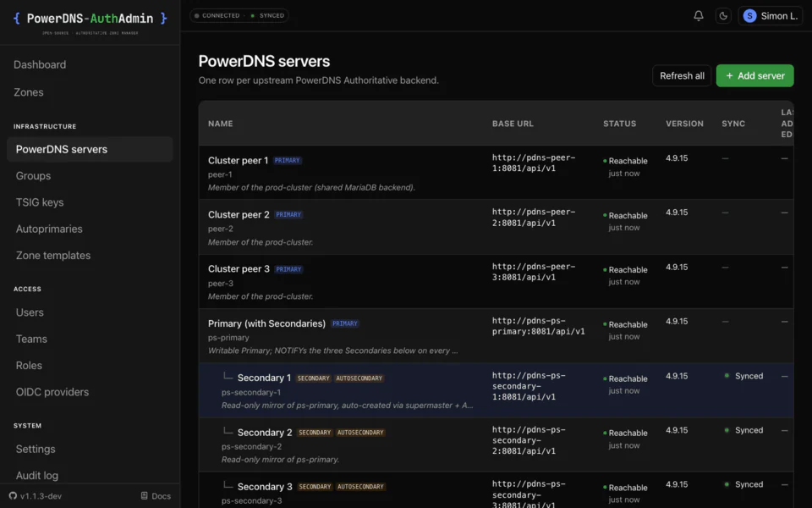Click the S avatar circle

click(749, 16)
